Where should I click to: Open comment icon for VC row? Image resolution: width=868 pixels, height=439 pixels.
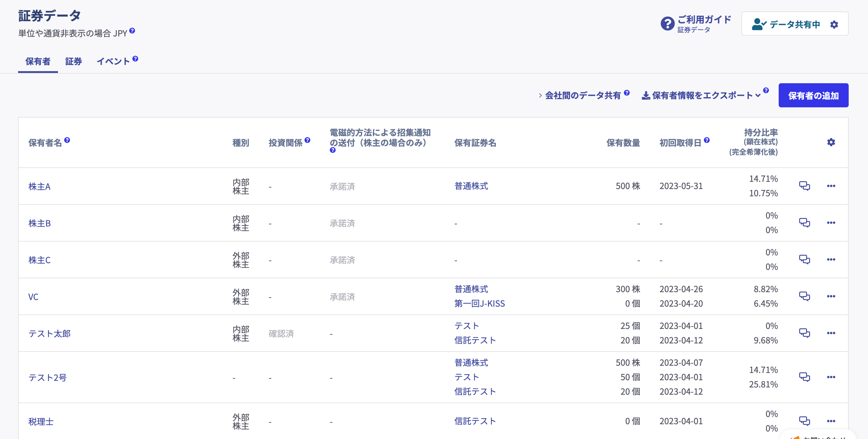coord(804,296)
